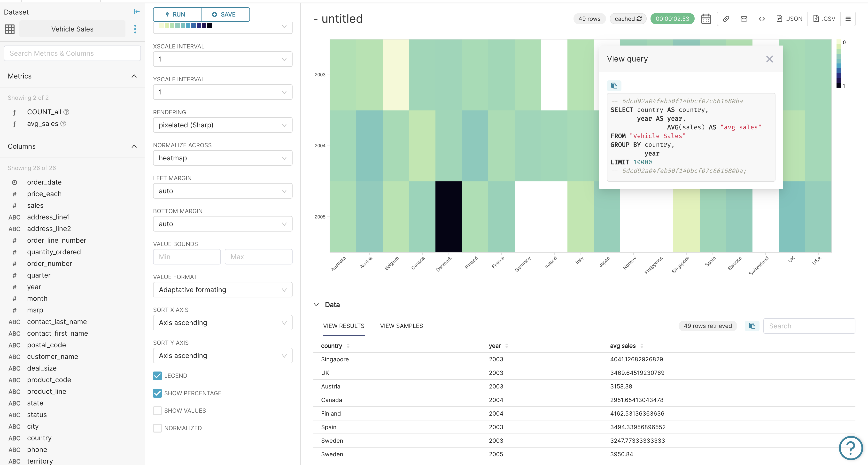
Task: Open the color palette selector
Action: pos(222,26)
